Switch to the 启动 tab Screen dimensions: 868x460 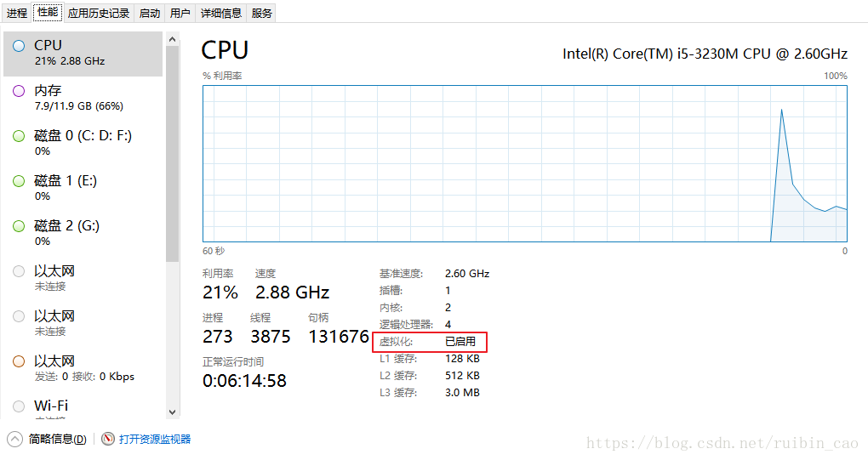point(149,13)
